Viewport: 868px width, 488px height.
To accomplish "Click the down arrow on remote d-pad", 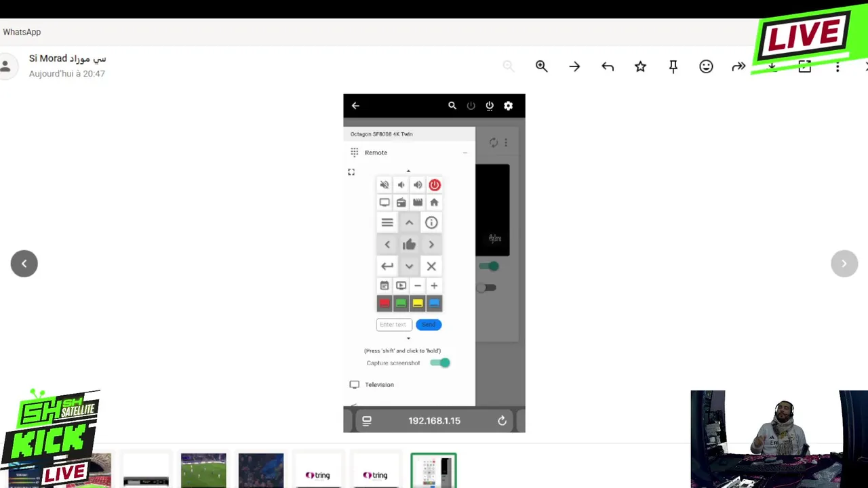I will tap(409, 266).
